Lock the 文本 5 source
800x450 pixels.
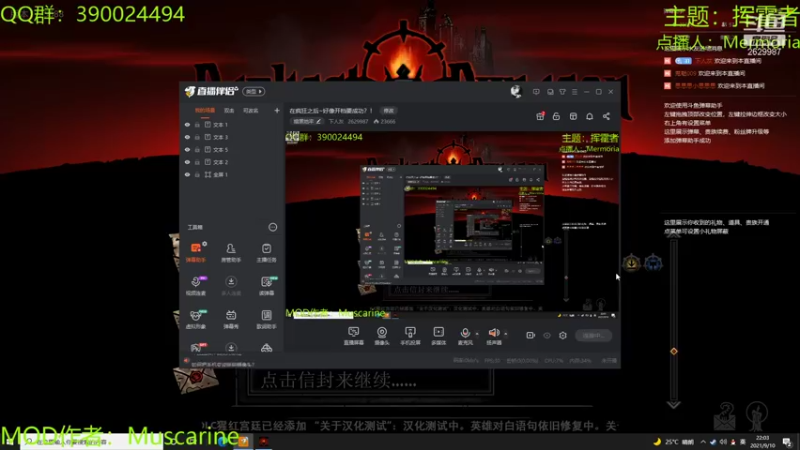[x=197, y=149]
